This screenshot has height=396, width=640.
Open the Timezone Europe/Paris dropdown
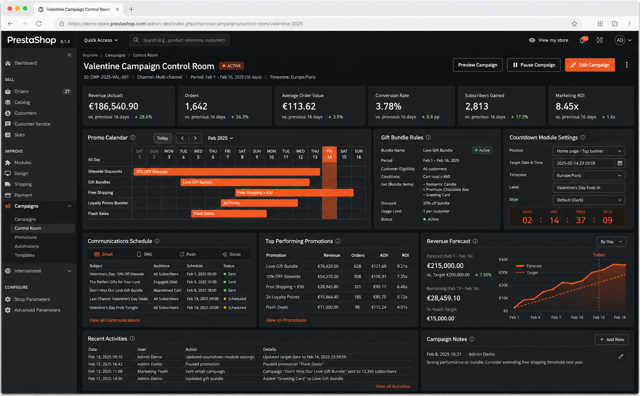click(x=589, y=176)
